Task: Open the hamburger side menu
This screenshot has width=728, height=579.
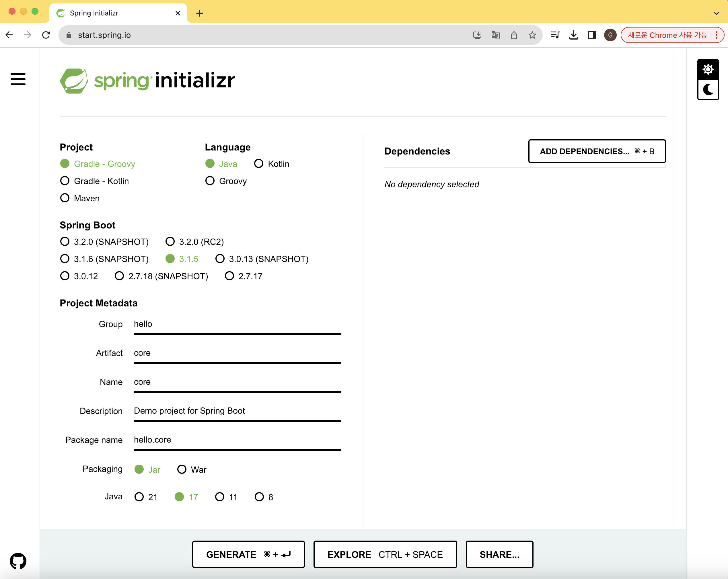Action: (18, 79)
